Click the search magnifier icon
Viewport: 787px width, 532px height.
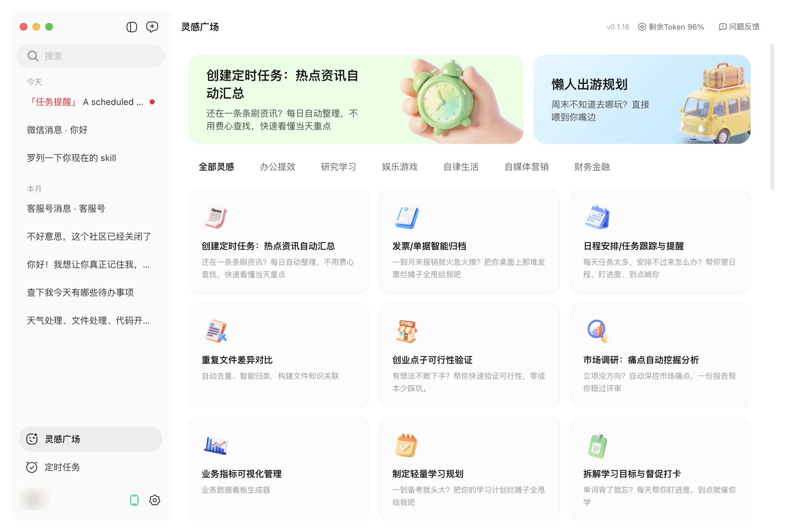(x=33, y=56)
